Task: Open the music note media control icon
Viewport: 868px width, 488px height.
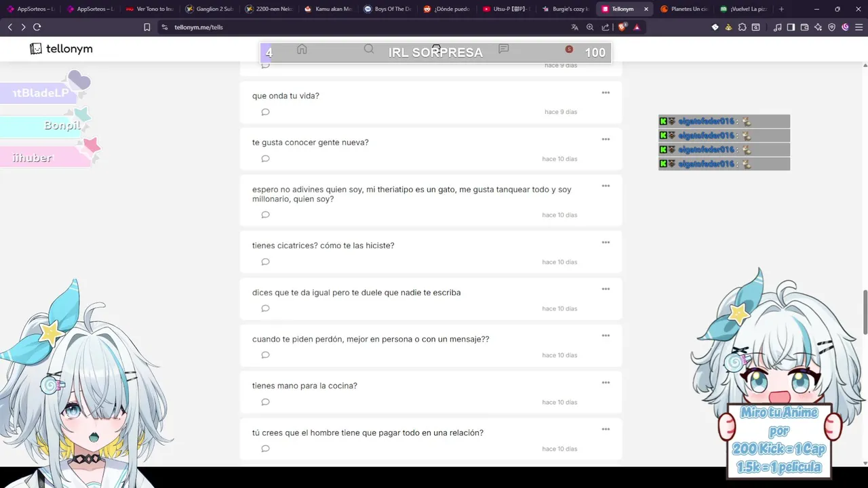Action: (x=778, y=27)
